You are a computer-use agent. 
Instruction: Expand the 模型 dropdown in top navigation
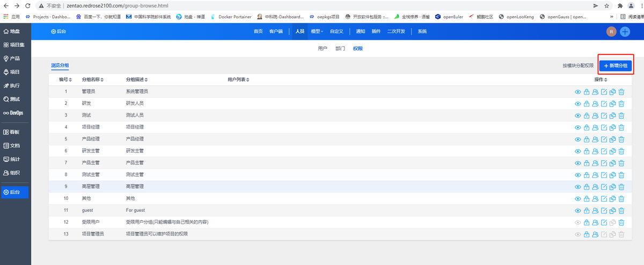pos(317,32)
